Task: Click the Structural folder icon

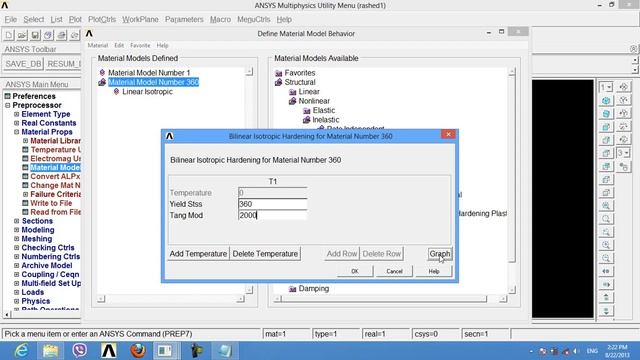Action: [x=279, y=82]
